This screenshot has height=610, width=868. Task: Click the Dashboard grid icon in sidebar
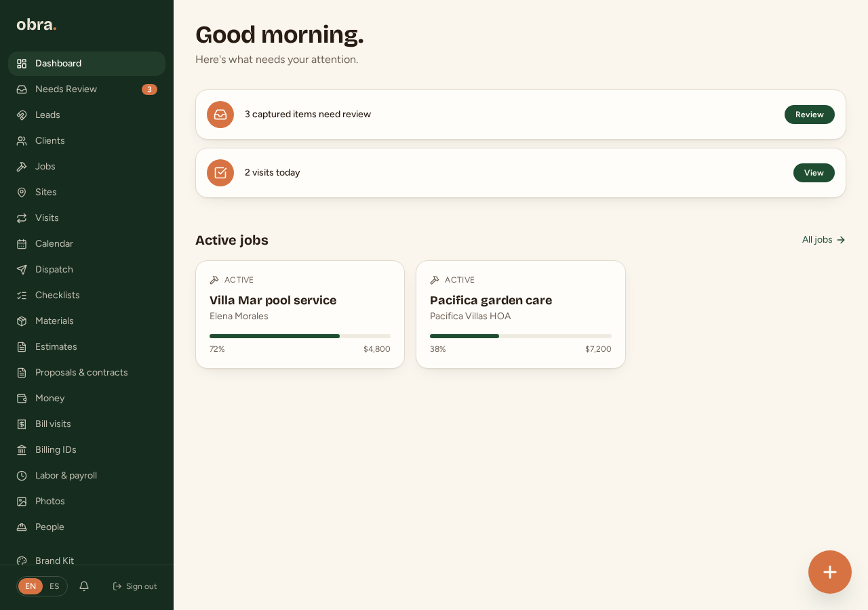coord(22,64)
